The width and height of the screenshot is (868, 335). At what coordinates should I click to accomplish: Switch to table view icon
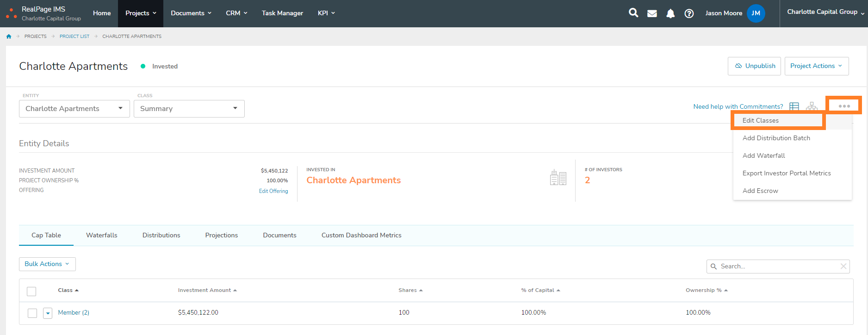pos(794,106)
